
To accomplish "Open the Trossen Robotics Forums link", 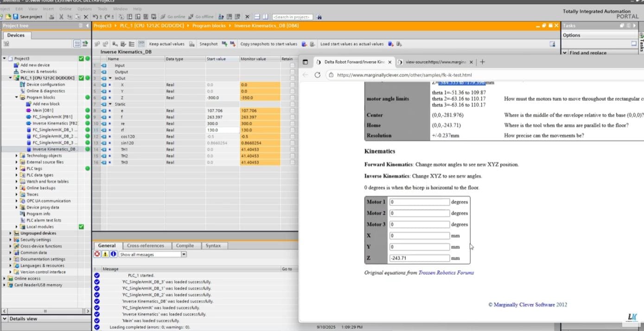I will tap(446, 273).
